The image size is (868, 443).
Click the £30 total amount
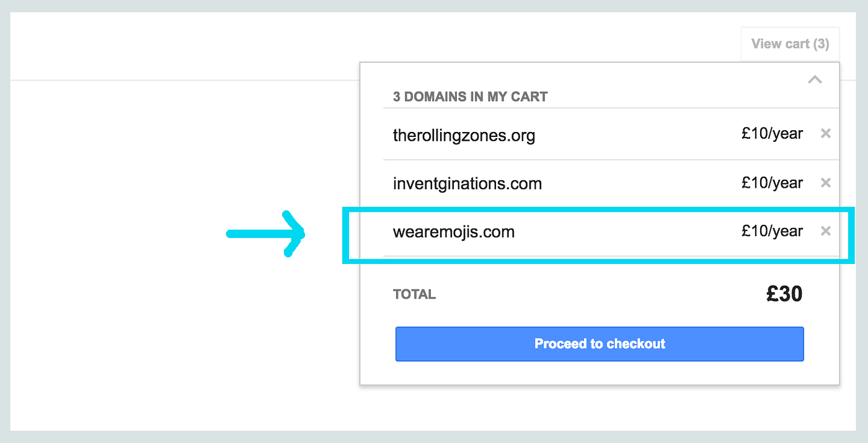coord(784,294)
